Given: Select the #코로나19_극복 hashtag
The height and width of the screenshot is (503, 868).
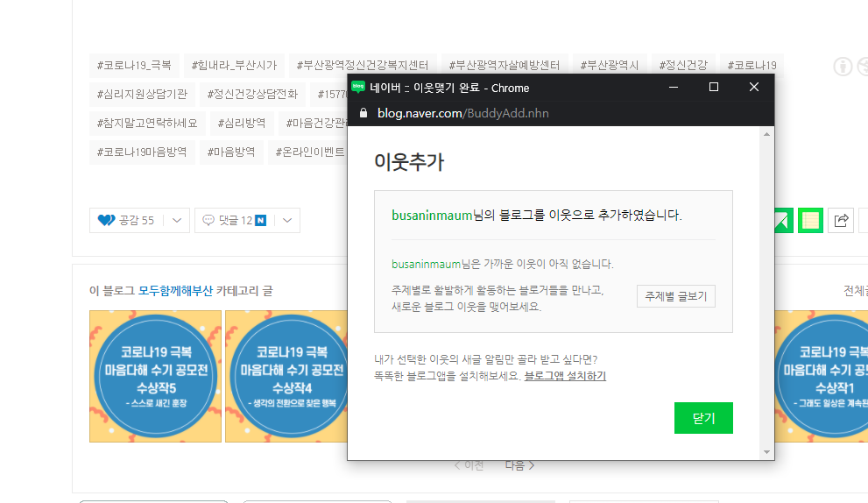Looking at the screenshot, I should (x=134, y=65).
